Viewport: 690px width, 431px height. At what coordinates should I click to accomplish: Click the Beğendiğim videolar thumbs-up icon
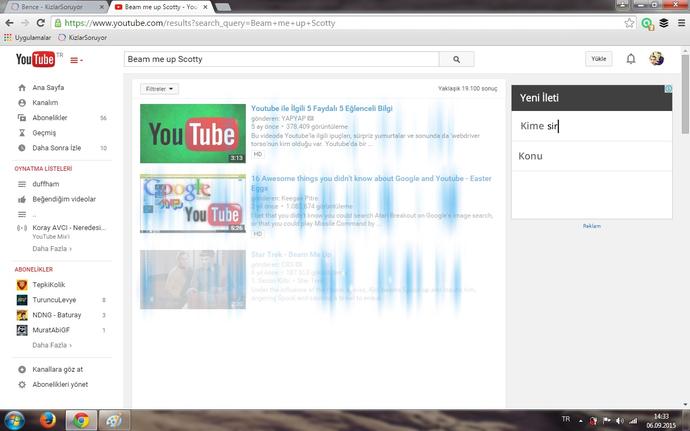22,199
